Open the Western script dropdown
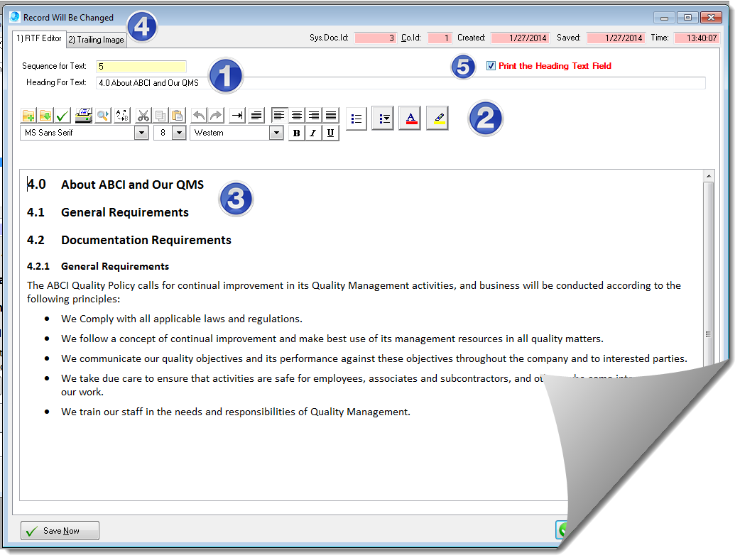Viewport: 740px width, 560px height. (x=276, y=133)
